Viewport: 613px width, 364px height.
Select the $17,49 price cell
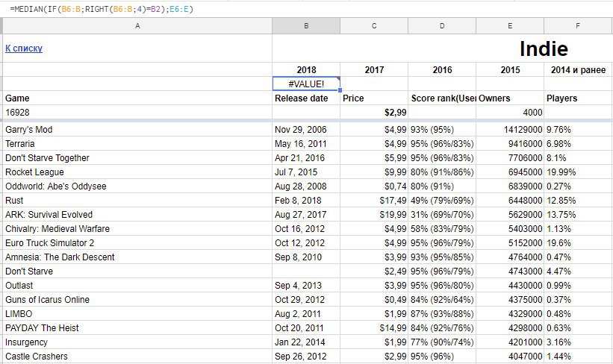(374, 201)
